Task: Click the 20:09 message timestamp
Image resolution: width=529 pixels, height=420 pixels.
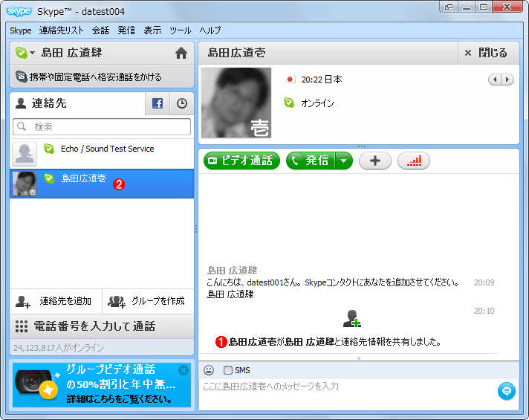Action: tap(484, 282)
